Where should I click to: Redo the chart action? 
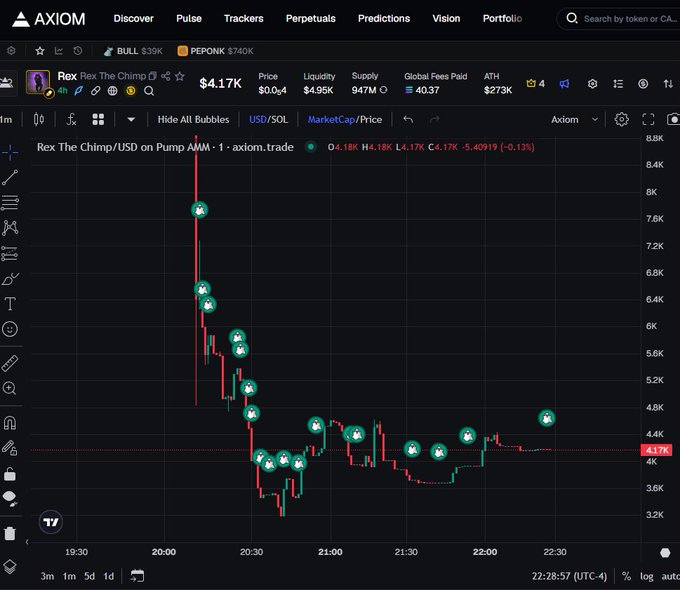tap(435, 119)
